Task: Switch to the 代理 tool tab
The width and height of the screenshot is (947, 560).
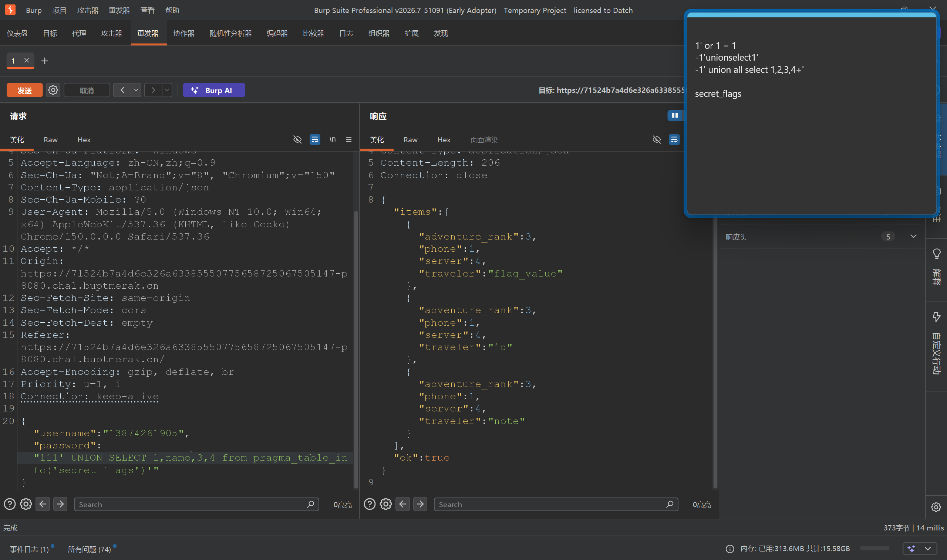Action: coord(79,33)
